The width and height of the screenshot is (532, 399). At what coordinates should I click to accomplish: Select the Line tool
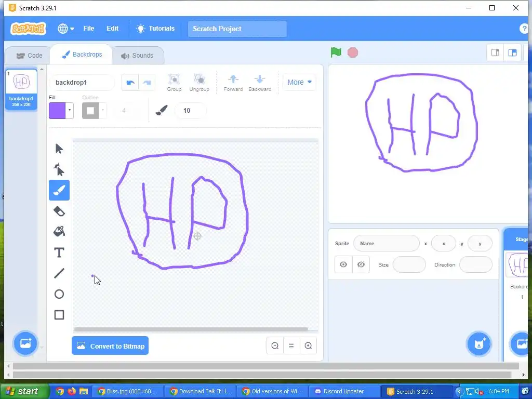pos(59,273)
